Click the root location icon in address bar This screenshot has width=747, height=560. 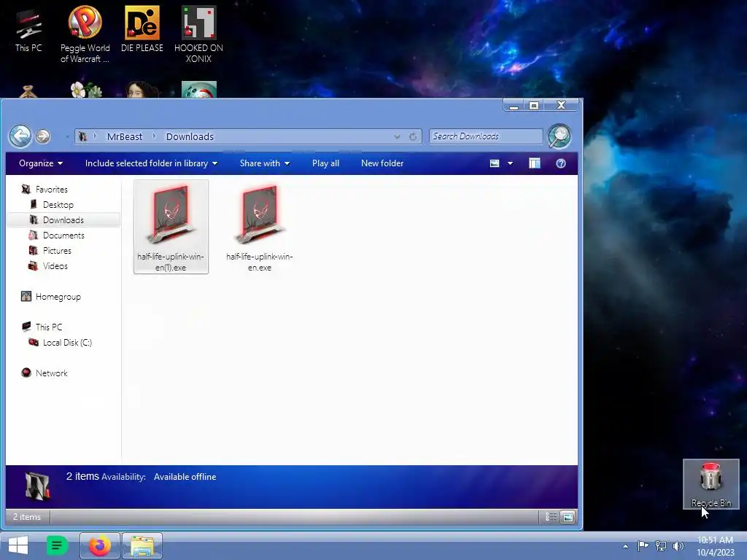[82, 136]
